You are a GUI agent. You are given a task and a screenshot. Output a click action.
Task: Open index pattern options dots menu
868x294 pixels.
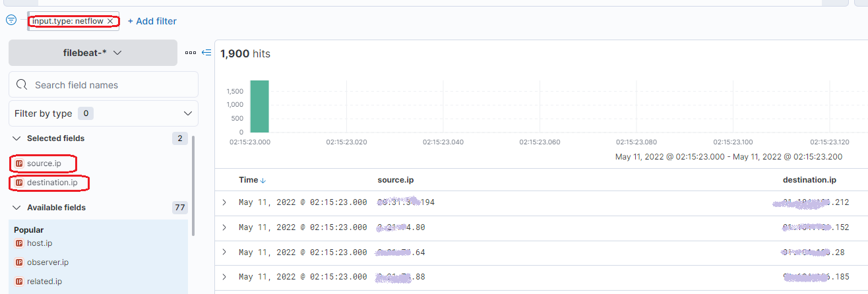[x=191, y=53]
